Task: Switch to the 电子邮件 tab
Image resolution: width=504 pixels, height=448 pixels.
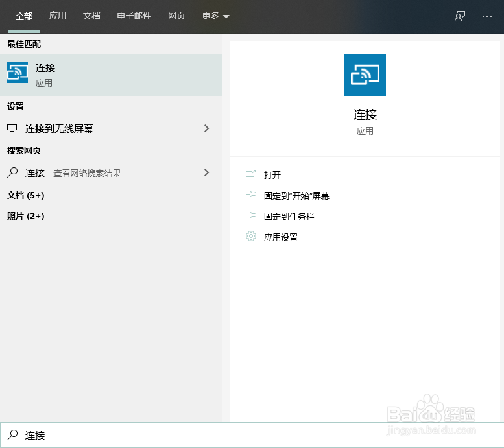Action: coord(134,16)
